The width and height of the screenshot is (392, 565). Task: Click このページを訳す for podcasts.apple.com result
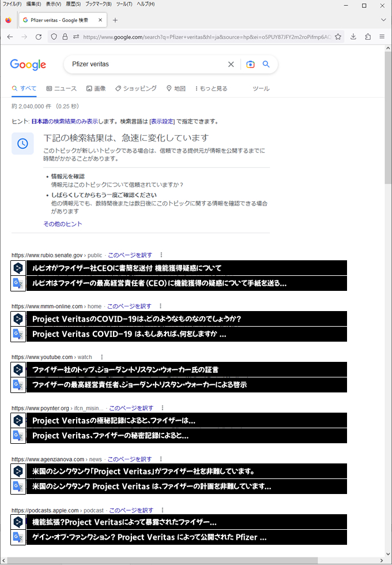click(x=131, y=511)
